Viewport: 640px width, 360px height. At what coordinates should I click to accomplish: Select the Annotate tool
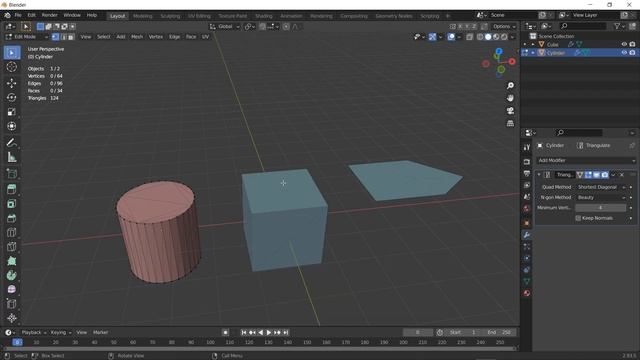[12, 142]
